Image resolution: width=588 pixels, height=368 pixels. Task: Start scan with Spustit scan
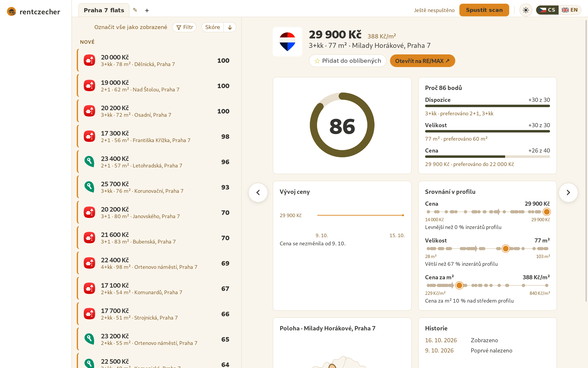coord(484,10)
